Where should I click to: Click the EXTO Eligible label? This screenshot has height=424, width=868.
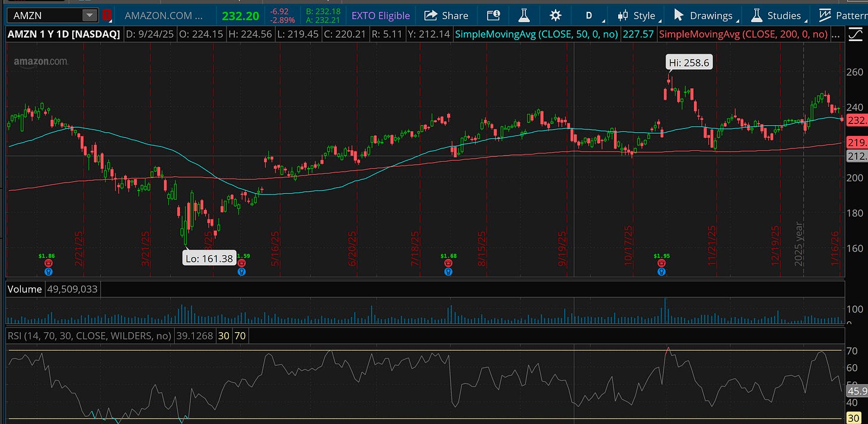[x=381, y=16]
